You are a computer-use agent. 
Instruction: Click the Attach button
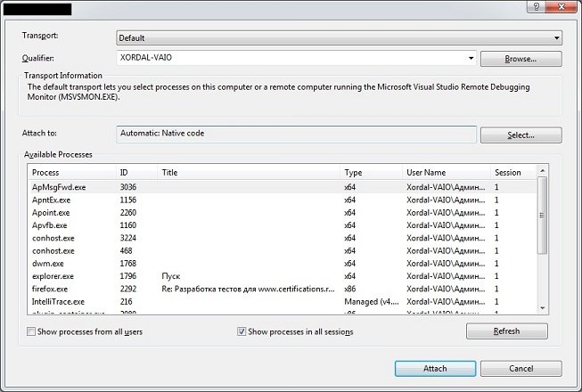(434, 368)
